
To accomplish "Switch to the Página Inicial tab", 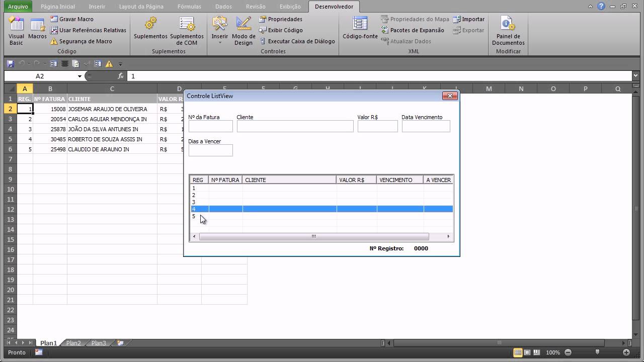I will pyautogui.click(x=58, y=7).
